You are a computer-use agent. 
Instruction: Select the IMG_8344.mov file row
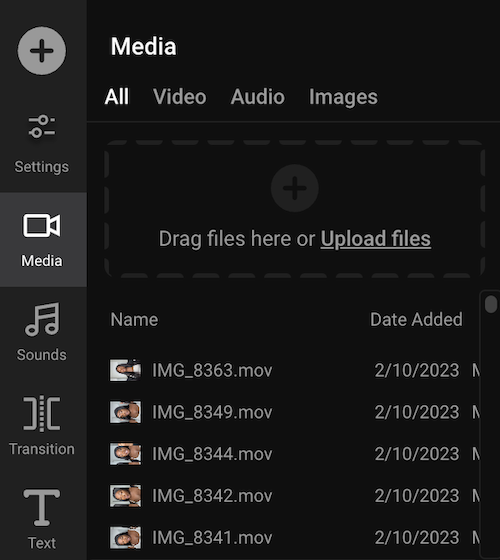[x=295, y=454]
